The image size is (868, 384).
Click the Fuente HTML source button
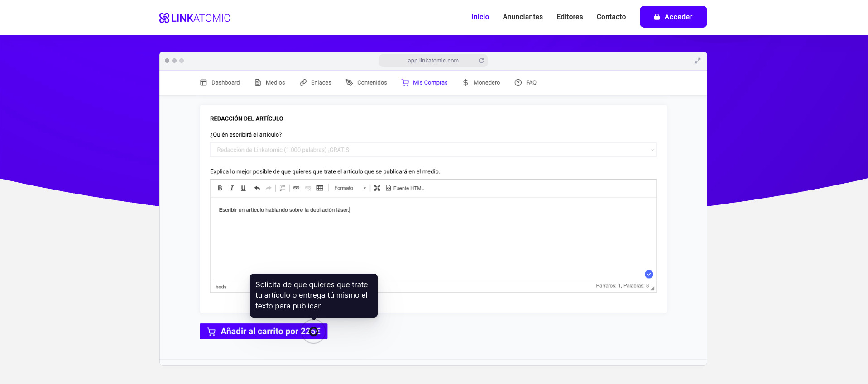[405, 188]
